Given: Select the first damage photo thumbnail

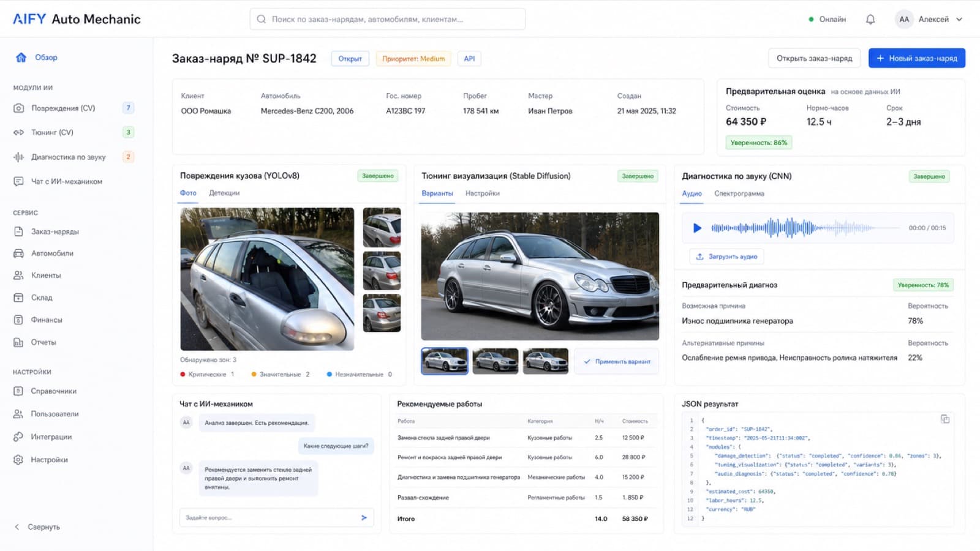Looking at the screenshot, I should coord(382,227).
